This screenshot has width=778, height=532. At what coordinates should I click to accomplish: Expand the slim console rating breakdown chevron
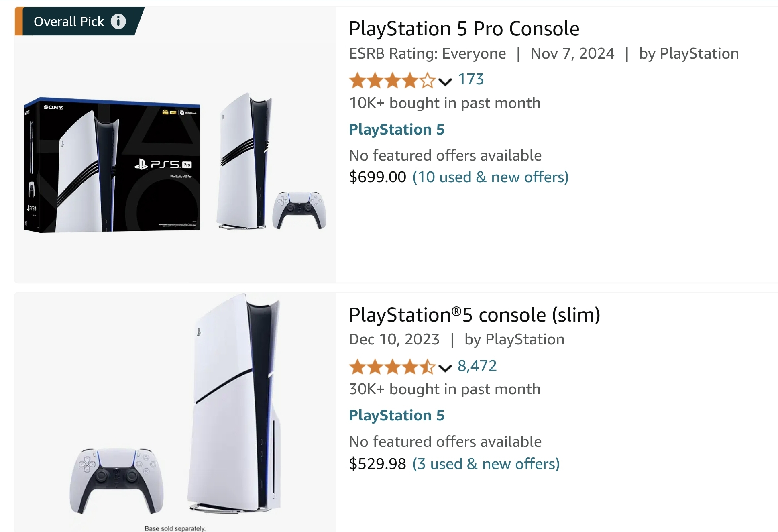[445, 368]
